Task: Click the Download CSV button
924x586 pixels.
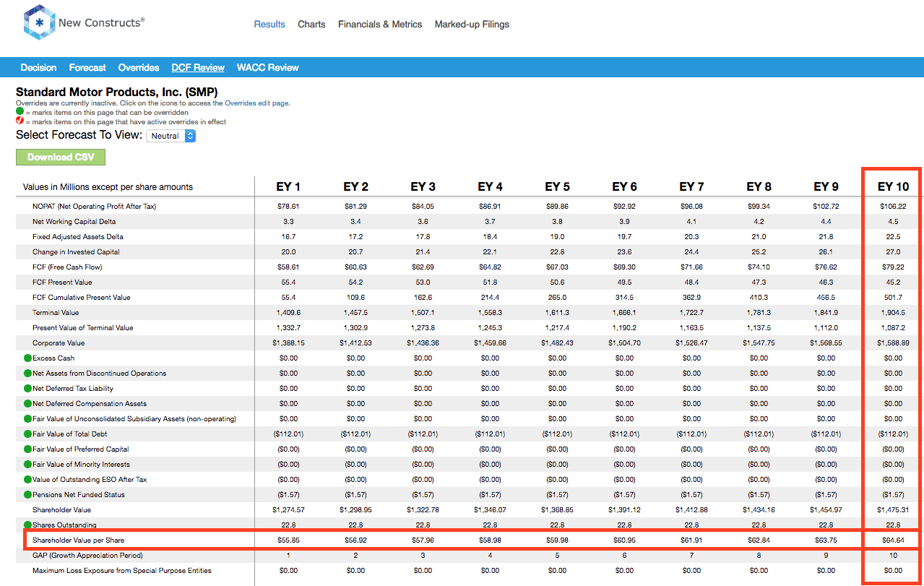Action: coord(61,157)
